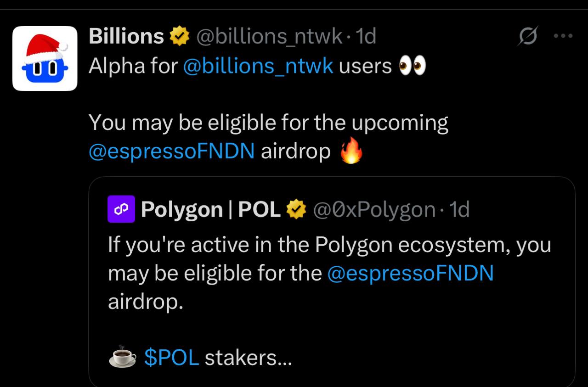
Task: Click the main tweet's 1d timestamp
Action: point(366,36)
